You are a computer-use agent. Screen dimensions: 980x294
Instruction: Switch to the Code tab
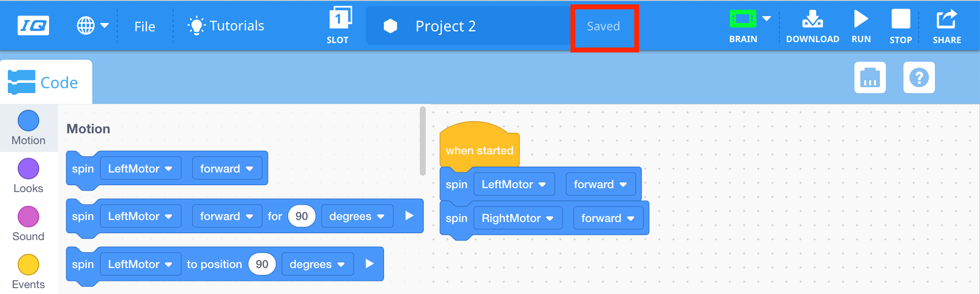coord(44,82)
